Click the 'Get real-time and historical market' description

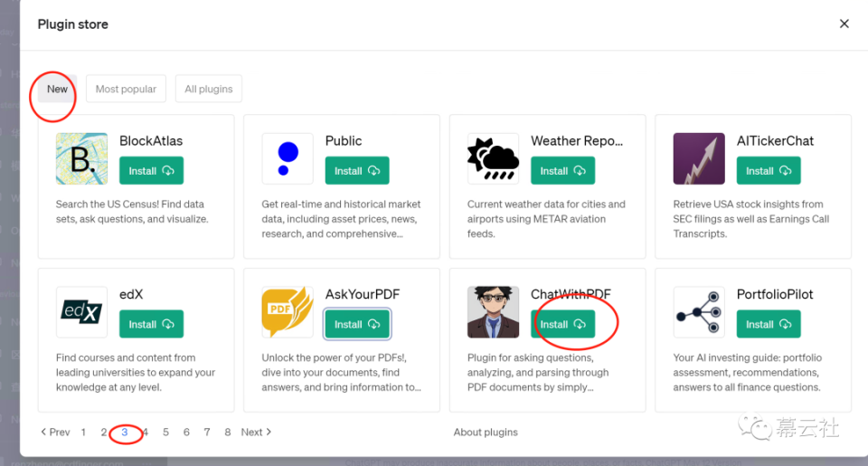[341, 219]
